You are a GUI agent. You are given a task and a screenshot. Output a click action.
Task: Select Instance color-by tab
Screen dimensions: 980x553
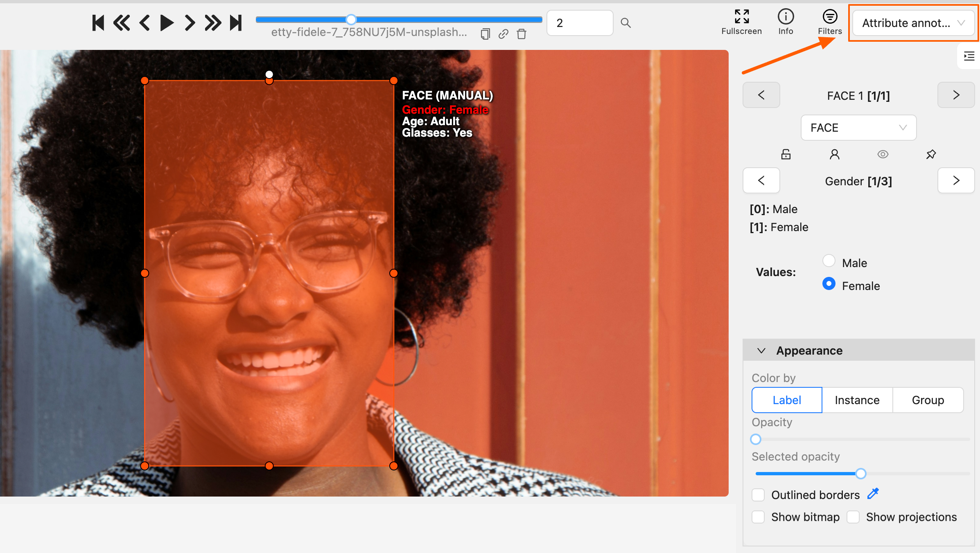[857, 400]
